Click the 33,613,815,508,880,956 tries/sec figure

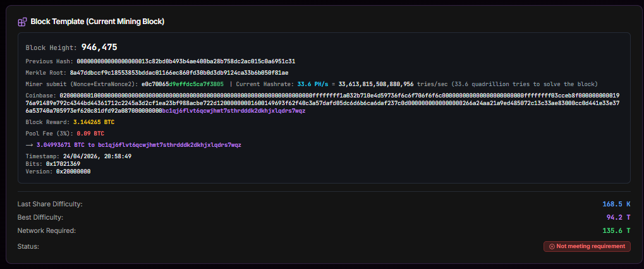[376, 84]
